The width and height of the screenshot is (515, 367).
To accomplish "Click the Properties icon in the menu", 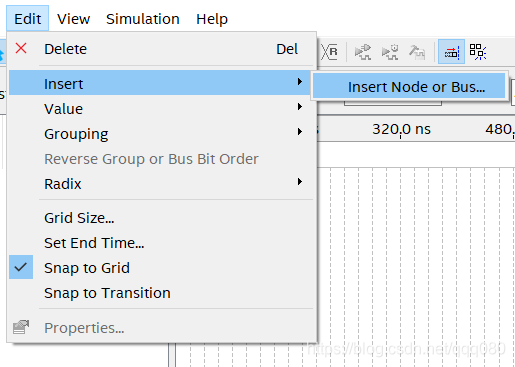I will (x=21, y=327).
